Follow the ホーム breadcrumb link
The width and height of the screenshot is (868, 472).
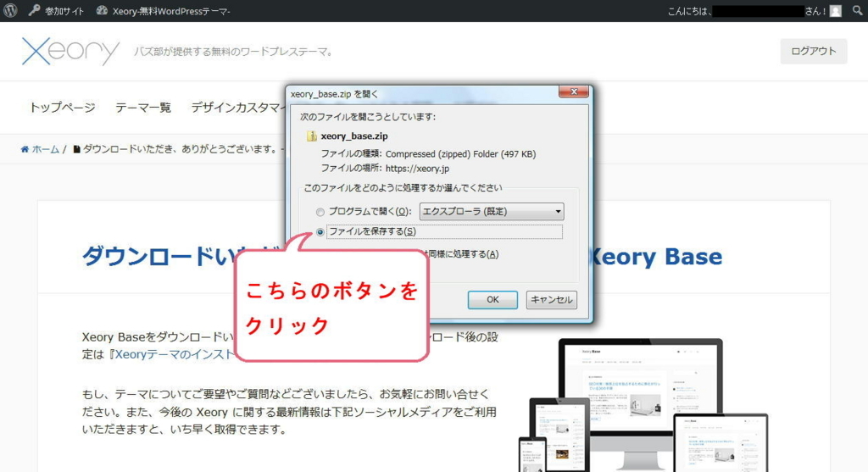point(46,149)
